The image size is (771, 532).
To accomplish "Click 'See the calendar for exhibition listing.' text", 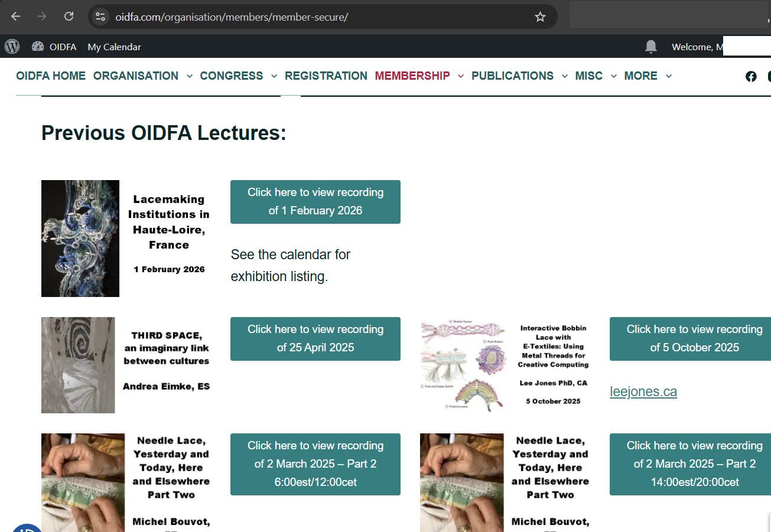I will point(291,265).
